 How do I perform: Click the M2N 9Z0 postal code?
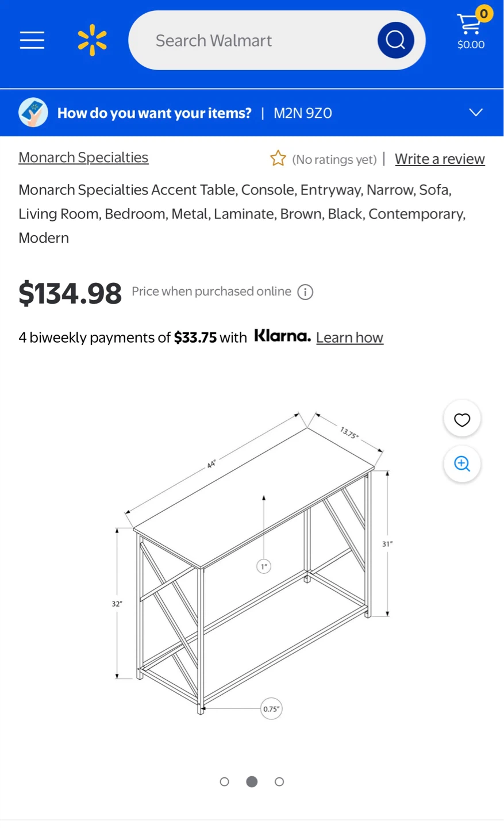pos(303,113)
